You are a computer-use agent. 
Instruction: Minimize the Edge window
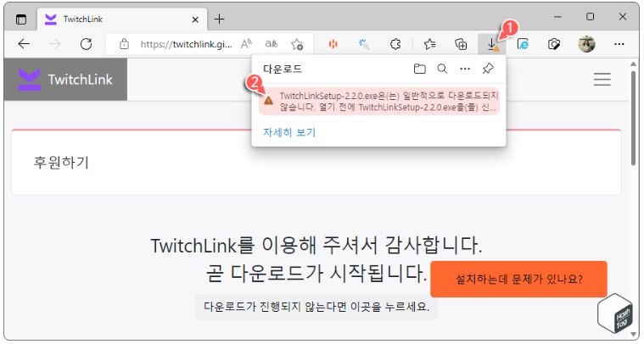[557, 17]
